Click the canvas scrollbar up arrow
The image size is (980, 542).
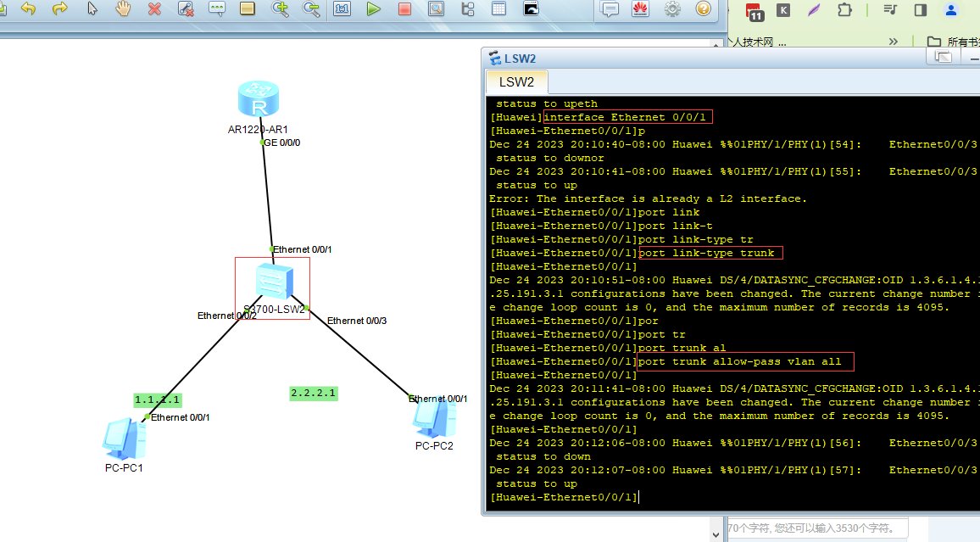716,44
